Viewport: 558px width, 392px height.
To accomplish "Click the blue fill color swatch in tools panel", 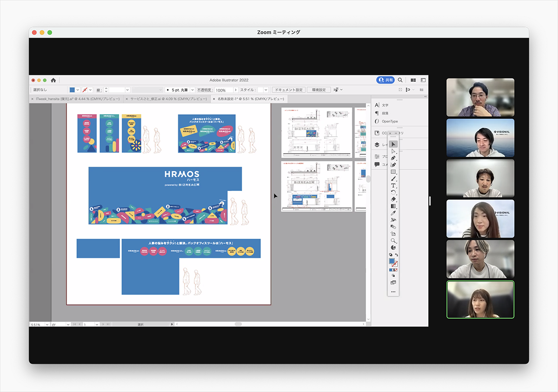I will 392,261.
